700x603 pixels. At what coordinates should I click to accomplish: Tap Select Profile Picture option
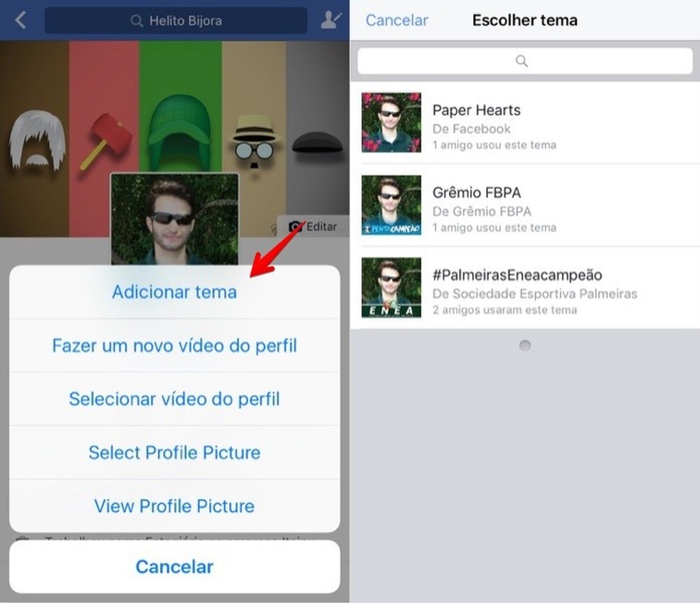(174, 453)
